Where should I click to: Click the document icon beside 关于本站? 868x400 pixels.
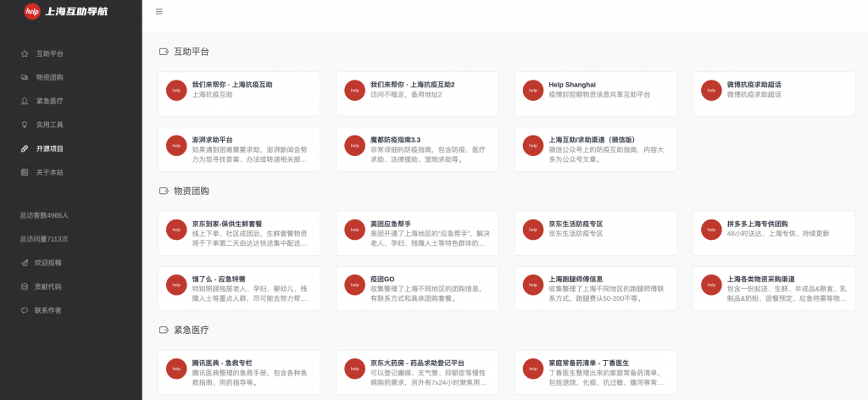25,172
